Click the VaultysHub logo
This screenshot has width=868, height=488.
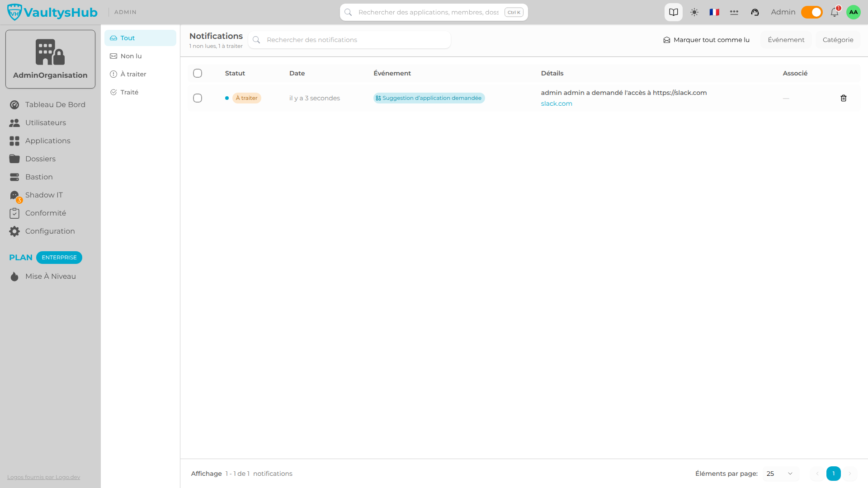click(52, 12)
